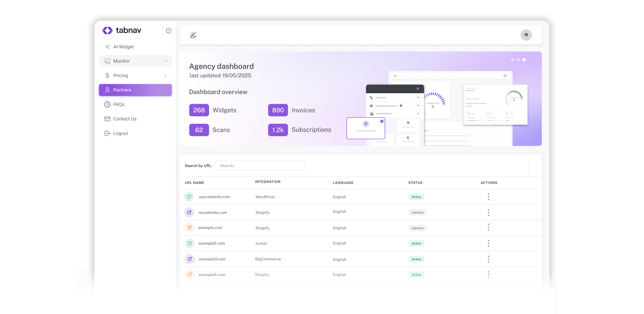644x314 pixels.
Task: Select the AI-Widget sparkle icon
Action: (x=107, y=47)
